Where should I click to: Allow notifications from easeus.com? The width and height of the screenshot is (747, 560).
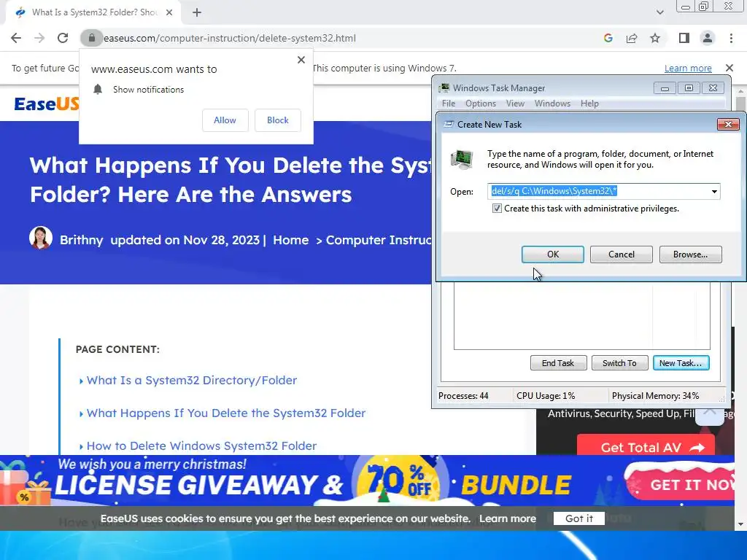pos(225,120)
